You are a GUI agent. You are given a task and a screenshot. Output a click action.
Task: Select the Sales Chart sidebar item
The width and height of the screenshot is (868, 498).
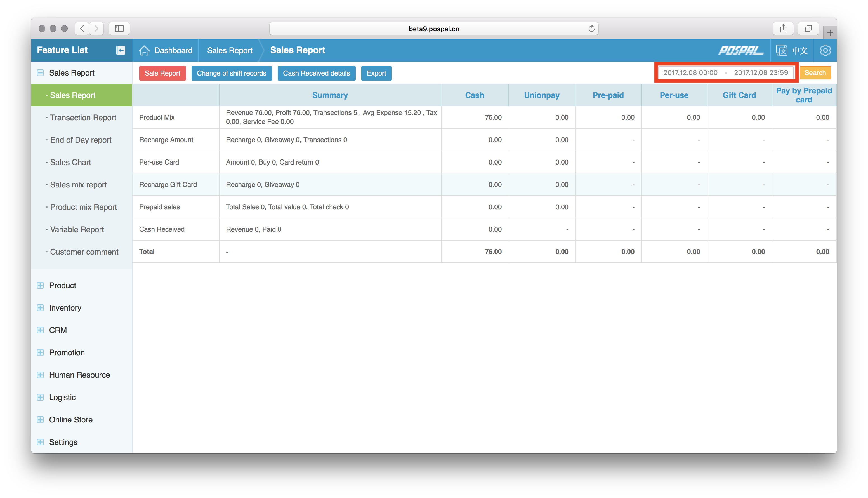pos(70,163)
